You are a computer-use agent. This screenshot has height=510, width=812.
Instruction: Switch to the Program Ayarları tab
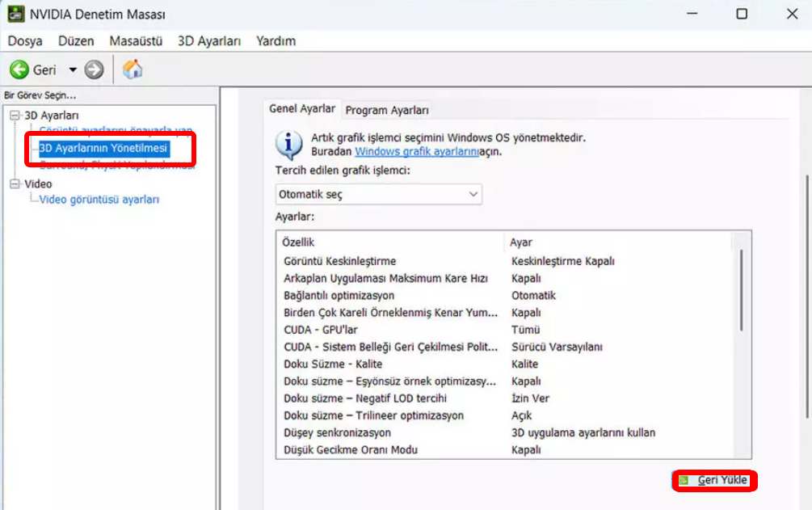(x=387, y=110)
